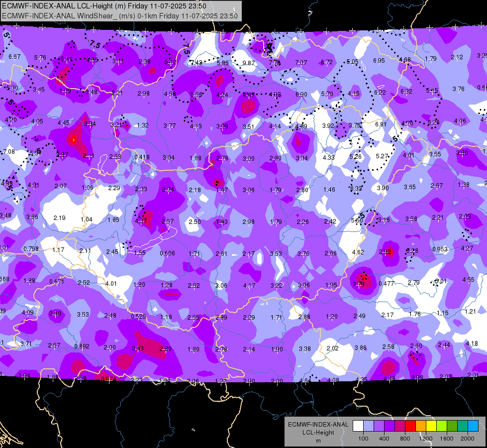Select the grid value 3.43
The width and height of the screenshot is (487, 448).
[138, 348]
